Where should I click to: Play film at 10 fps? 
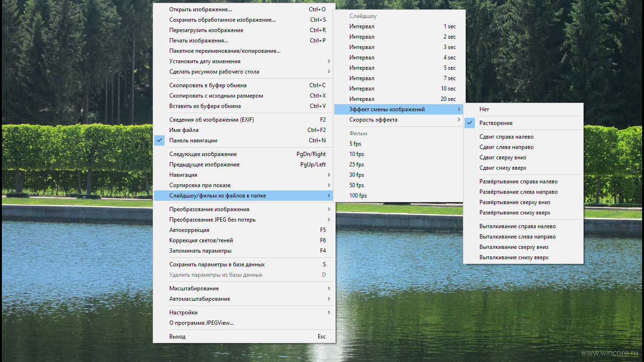tap(399, 154)
